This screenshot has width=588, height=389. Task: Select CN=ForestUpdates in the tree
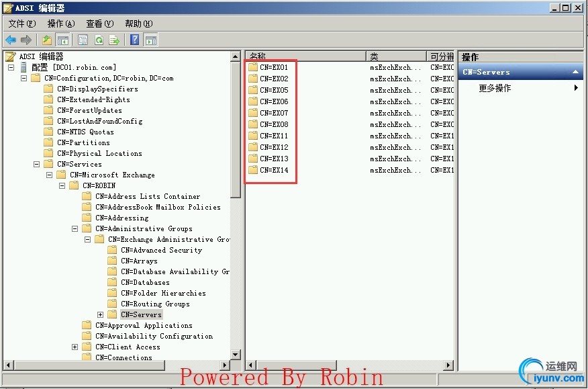(89, 110)
